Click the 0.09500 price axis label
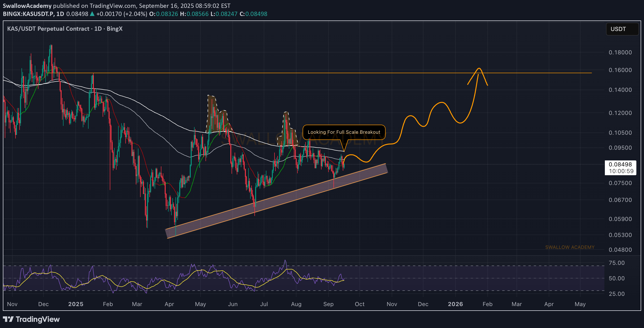Viewport: 644px width, 328px height. 620,148
